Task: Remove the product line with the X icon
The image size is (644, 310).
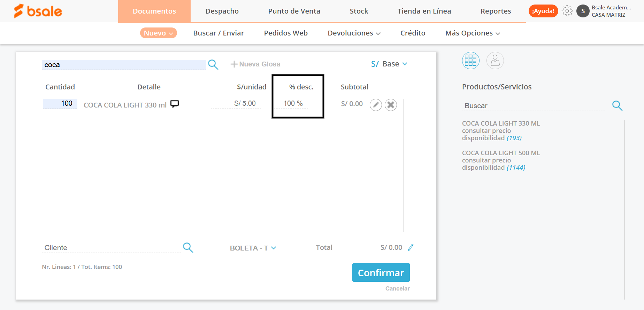Action: (391, 104)
